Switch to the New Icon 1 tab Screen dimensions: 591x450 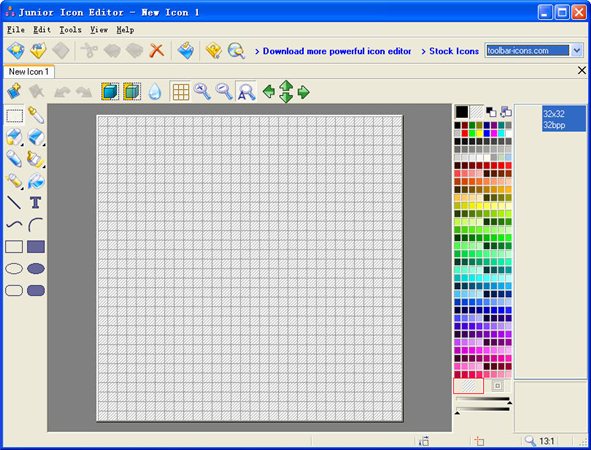pyautogui.click(x=29, y=72)
